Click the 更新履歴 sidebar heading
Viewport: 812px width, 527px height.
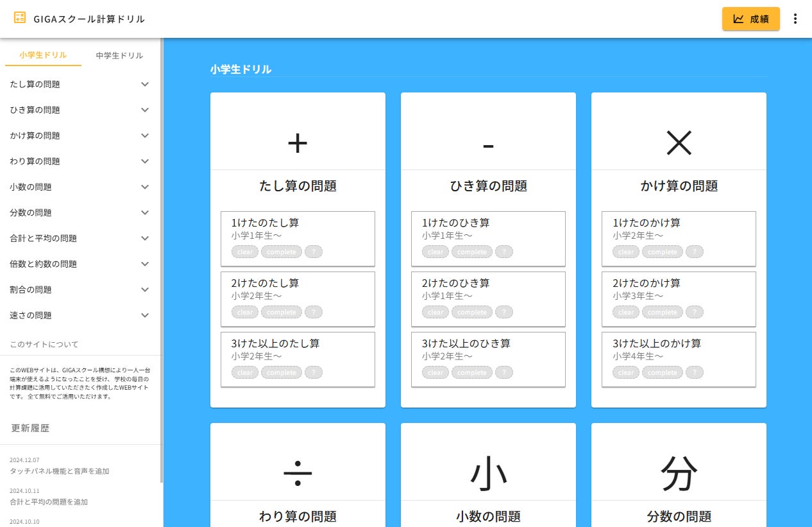click(30, 428)
